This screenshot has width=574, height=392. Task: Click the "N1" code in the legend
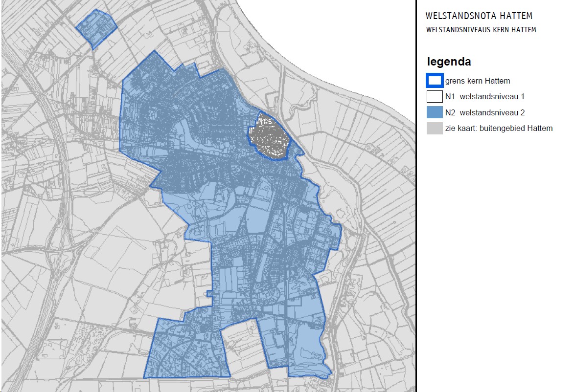[450, 97]
